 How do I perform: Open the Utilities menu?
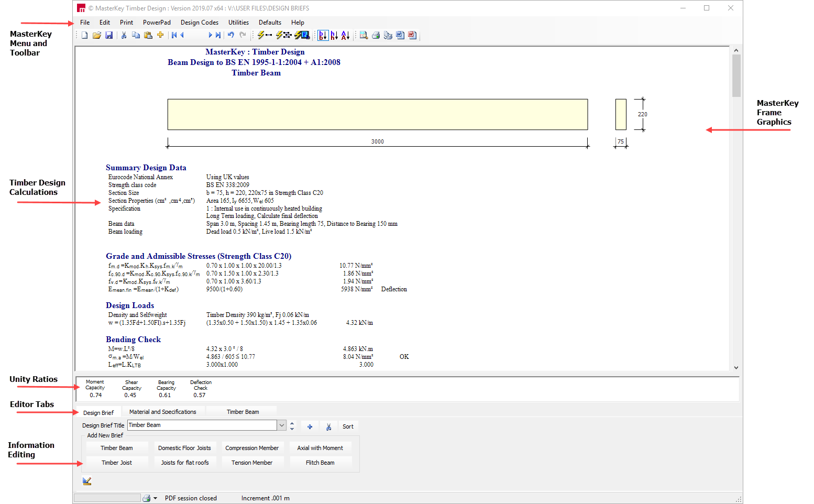point(238,23)
